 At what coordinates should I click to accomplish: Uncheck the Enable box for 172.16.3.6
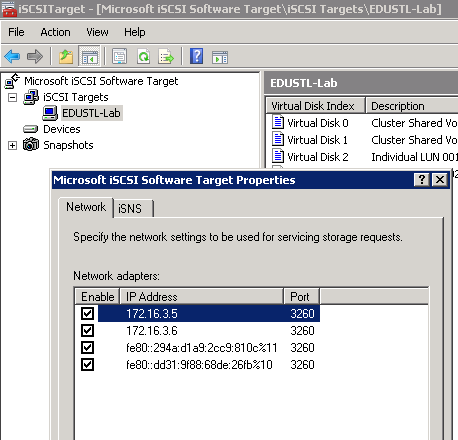87,330
